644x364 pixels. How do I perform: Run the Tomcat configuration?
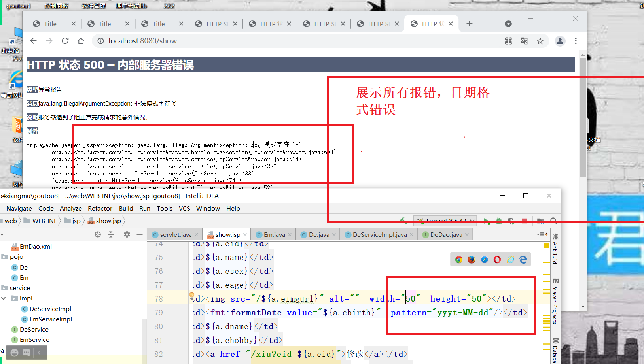point(486,221)
